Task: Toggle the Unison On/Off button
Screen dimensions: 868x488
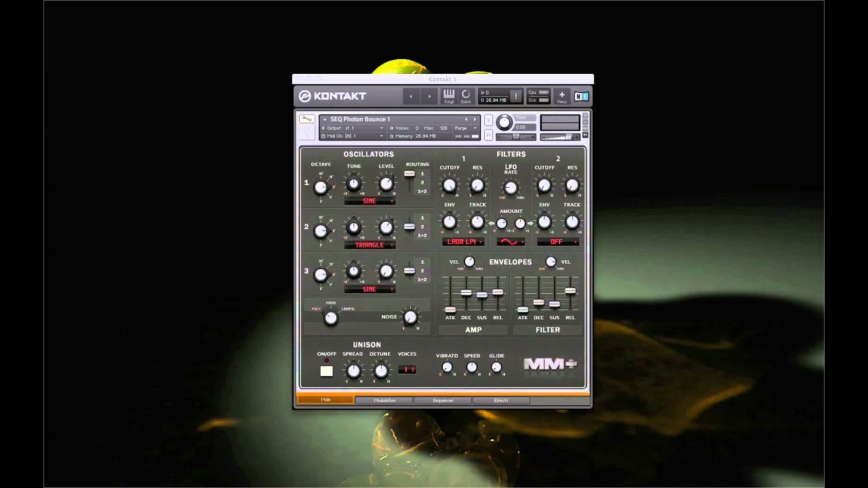Action: pyautogui.click(x=326, y=371)
